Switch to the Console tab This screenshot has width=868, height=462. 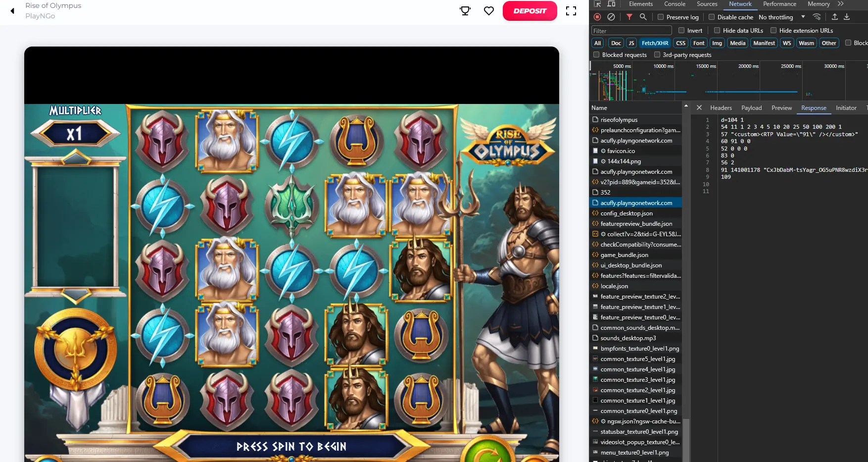675,4
